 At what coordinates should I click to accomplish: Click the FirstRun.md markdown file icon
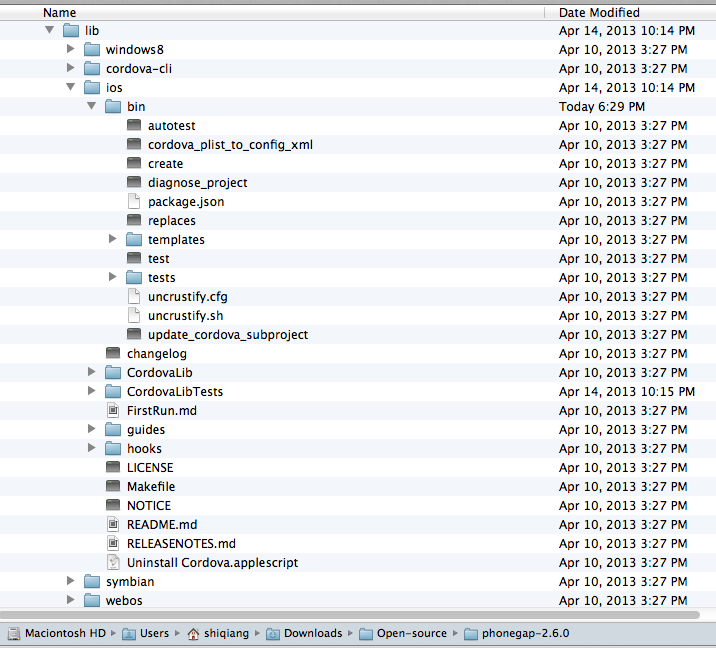(113, 410)
